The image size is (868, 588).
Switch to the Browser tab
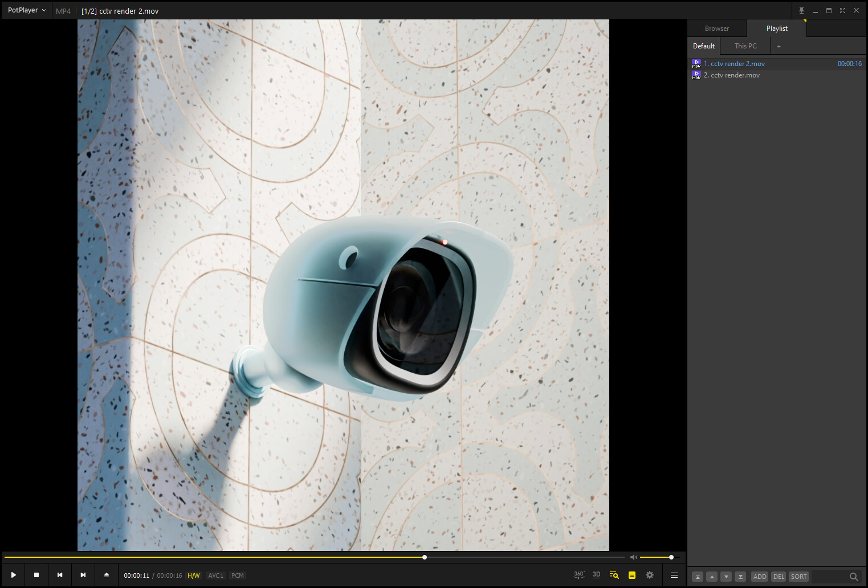tap(717, 27)
